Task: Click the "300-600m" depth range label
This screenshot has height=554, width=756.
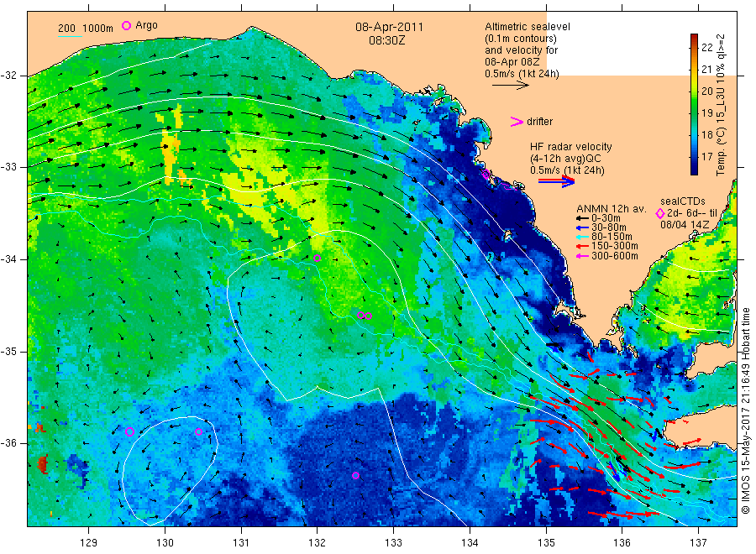Action: point(615,256)
